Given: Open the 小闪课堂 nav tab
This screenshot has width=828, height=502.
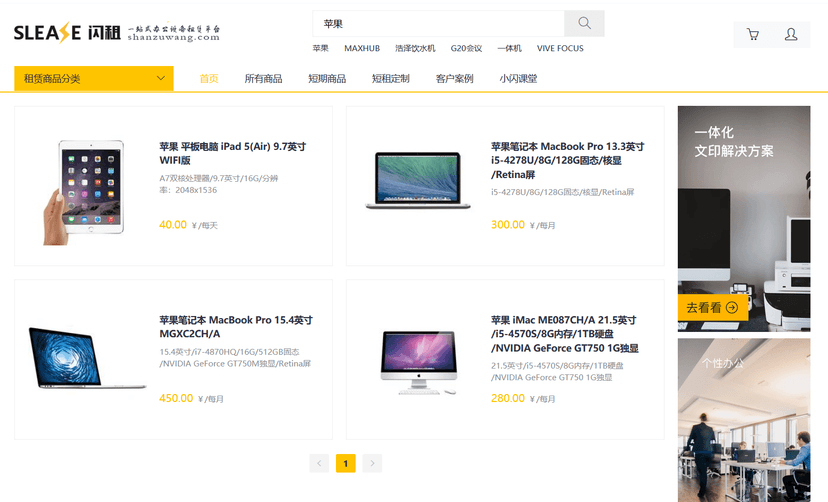Looking at the screenshot, I should 518,79.
